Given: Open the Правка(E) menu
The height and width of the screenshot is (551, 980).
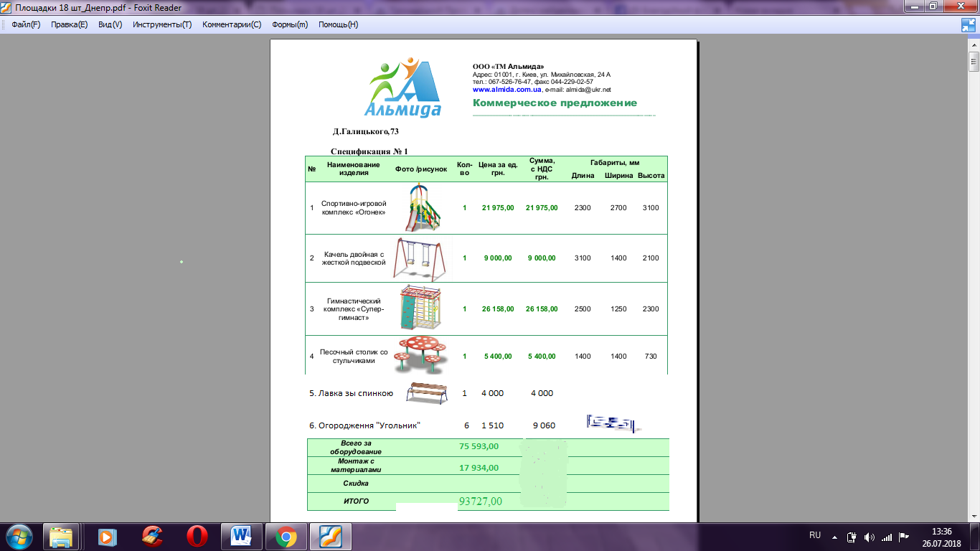Looking at the screenshot, I should point(69,24).
